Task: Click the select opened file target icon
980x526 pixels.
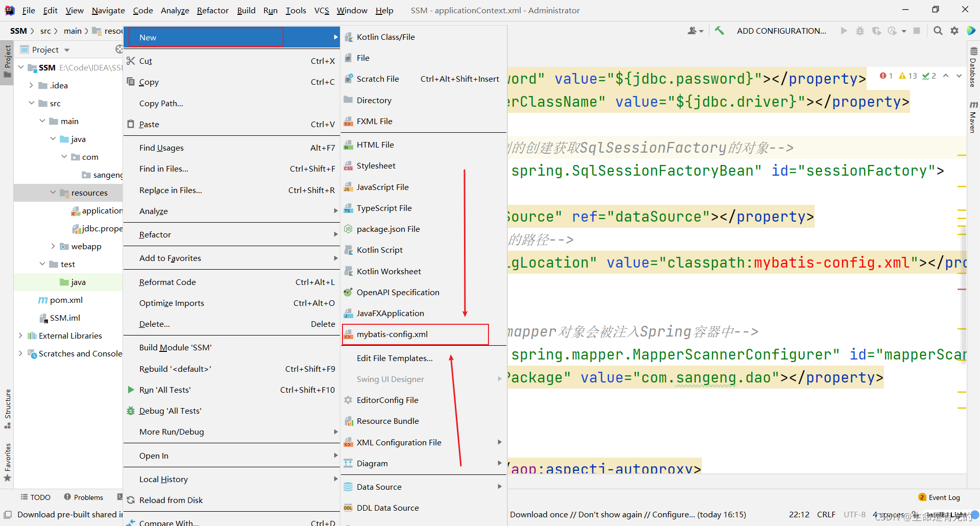Action: (119, 50)
